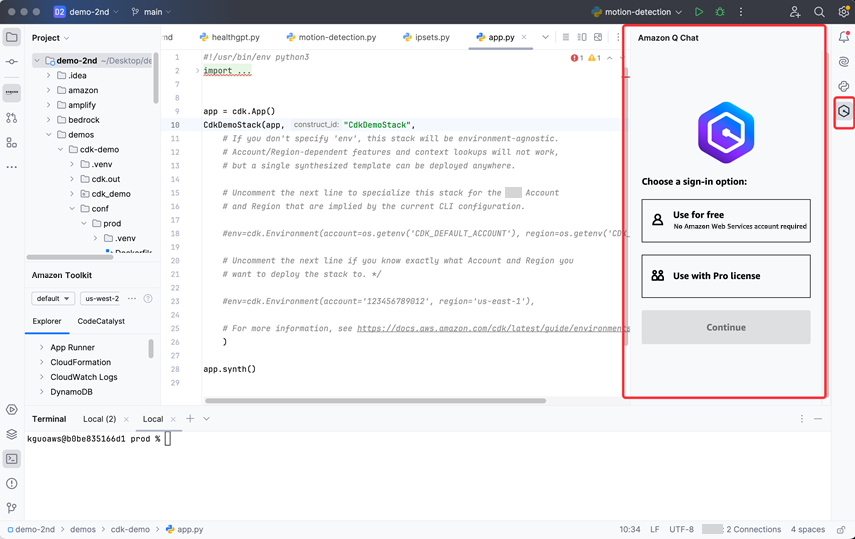855x539 pixels.
Task: Debug the motion-detection configuration
Action: (720, 11)
